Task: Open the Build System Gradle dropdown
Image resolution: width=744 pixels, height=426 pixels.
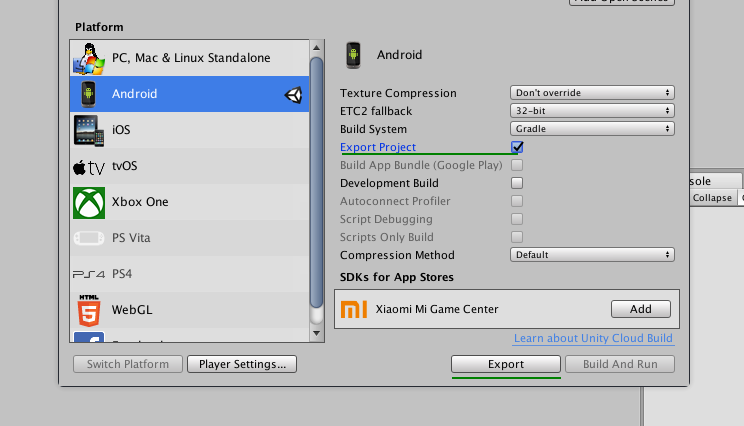Action: [592, 129]
